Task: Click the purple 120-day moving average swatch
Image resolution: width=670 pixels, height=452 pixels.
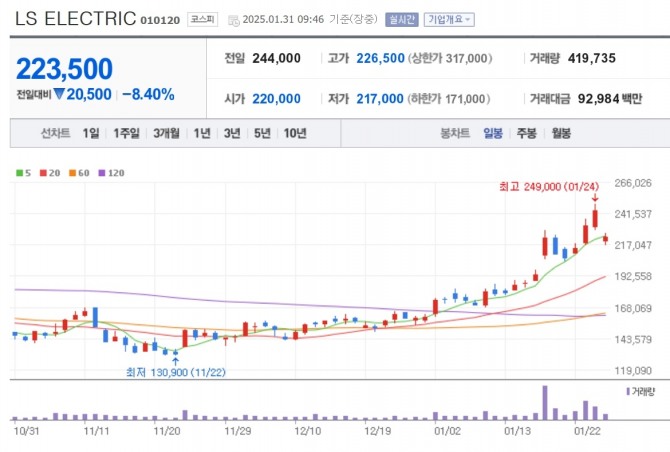Action: [x=102, y=173]
